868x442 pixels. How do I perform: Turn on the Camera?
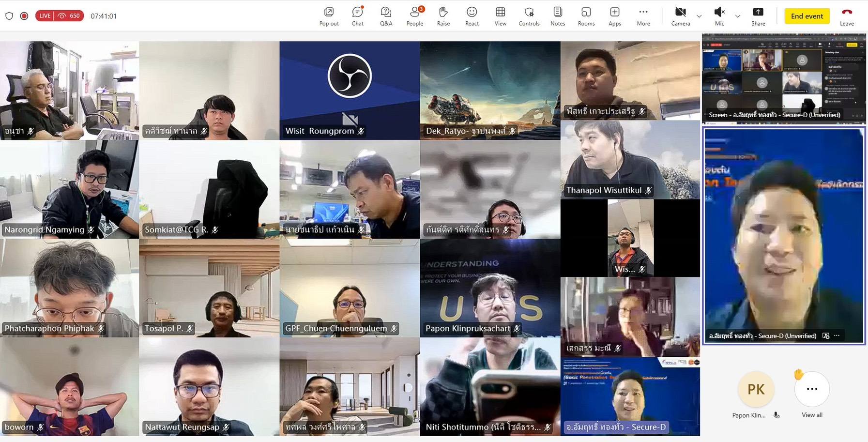tap(680, 16)
